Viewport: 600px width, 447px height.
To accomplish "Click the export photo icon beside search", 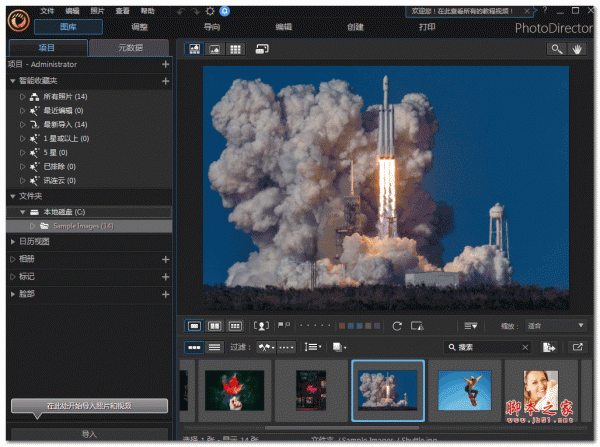I will [x=549, y=347].
